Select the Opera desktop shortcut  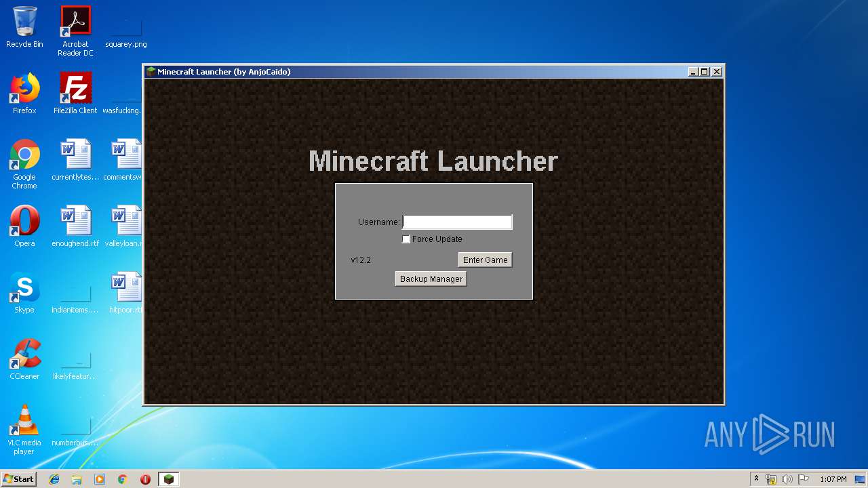point(24,226)
